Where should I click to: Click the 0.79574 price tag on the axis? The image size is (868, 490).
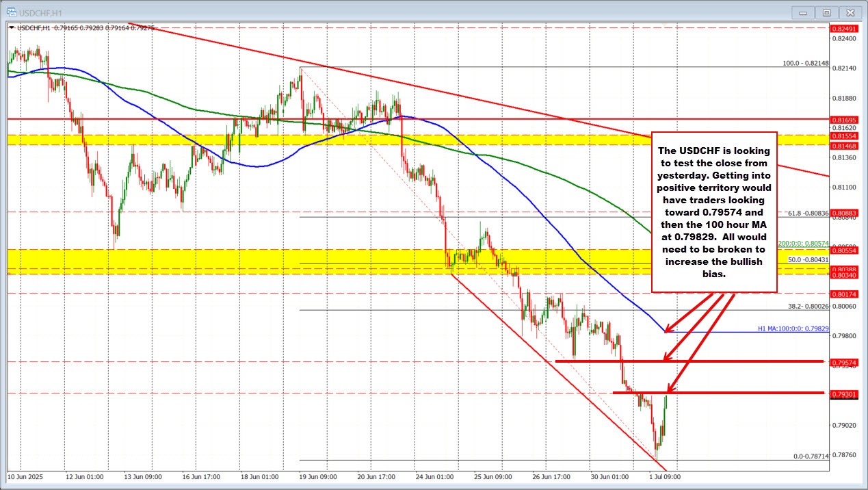(844, 363)
